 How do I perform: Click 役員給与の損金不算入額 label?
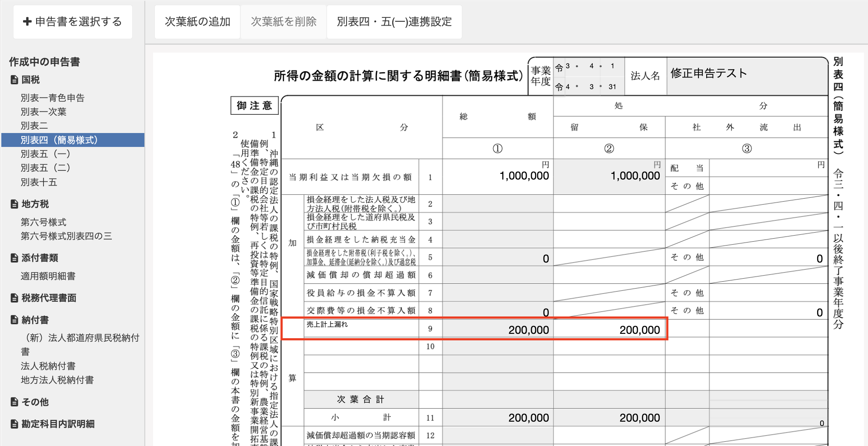click(361, 293)
